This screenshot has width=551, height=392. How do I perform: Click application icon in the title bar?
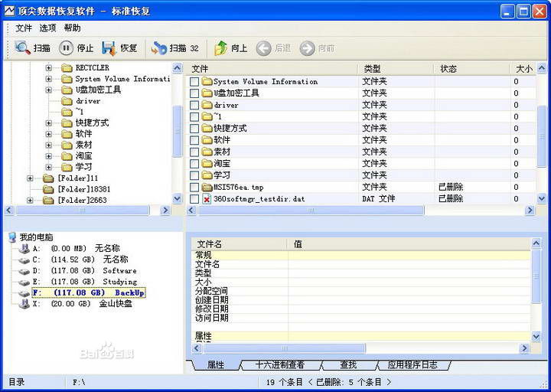(x=10, y=11)
